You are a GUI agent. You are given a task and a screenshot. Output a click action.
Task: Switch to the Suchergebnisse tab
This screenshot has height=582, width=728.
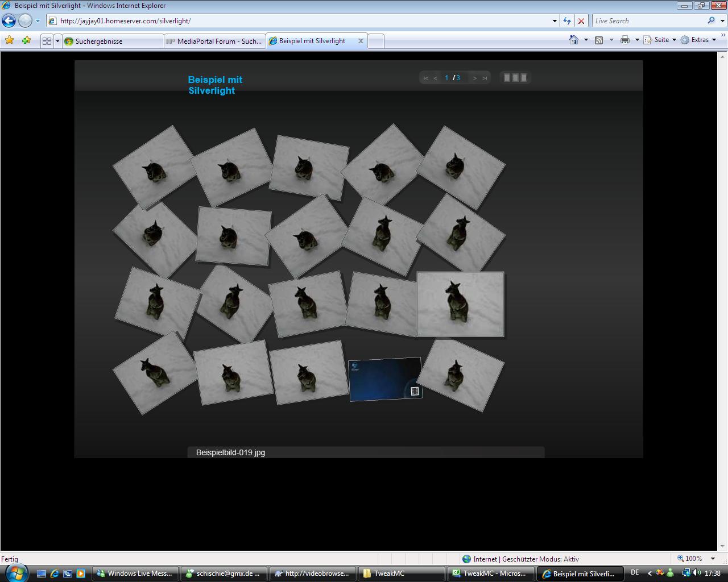(x=113, y=41)
